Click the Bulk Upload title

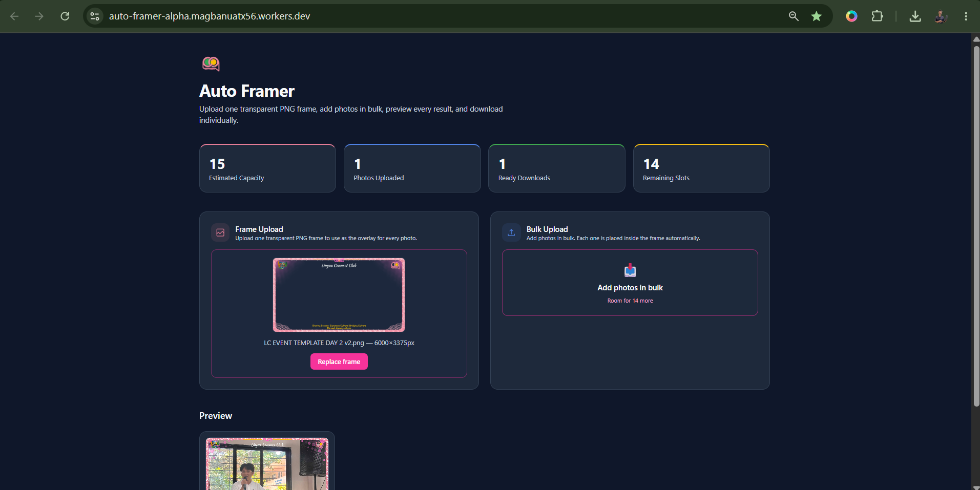coord(547,229)
